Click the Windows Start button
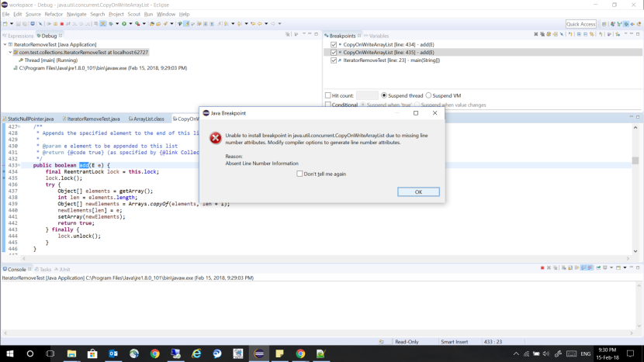This screenshot has width=644, height=362. 10,353
